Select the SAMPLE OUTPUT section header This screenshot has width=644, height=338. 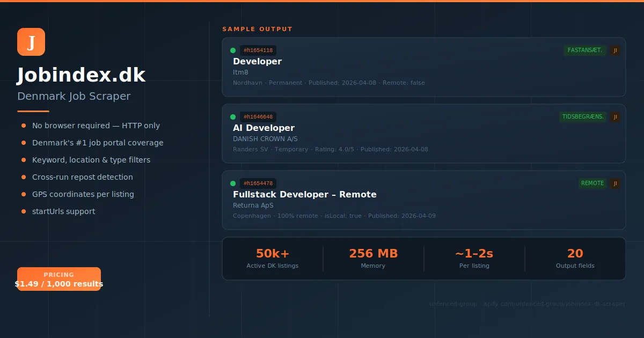[257, 29]
